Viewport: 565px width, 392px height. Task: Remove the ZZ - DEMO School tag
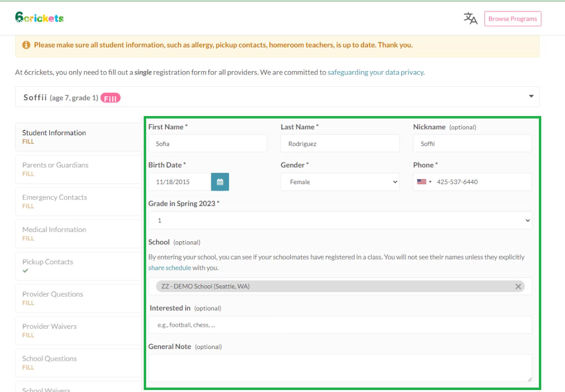[x=518, y=286]
